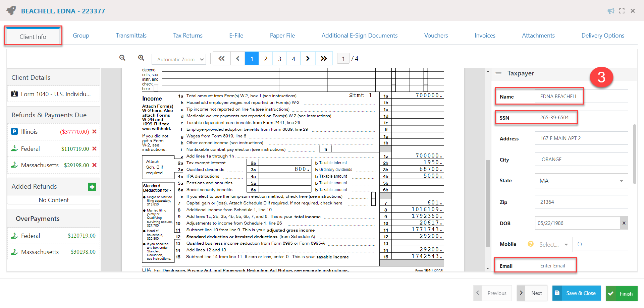Remove the Illinois refund entry
This screenshot has width=644, height=308.
point(95,132)
